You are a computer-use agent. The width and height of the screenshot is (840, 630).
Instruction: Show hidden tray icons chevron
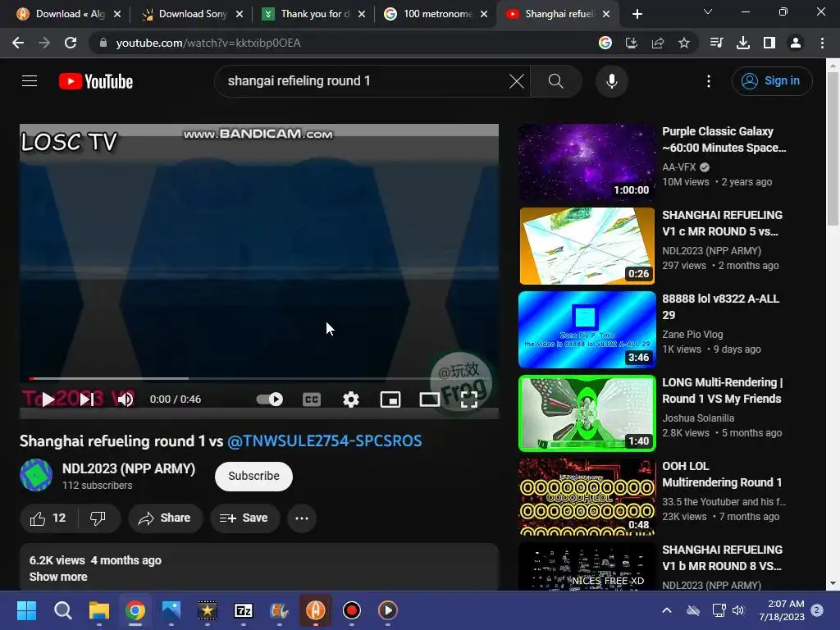[x=666, y=610]
